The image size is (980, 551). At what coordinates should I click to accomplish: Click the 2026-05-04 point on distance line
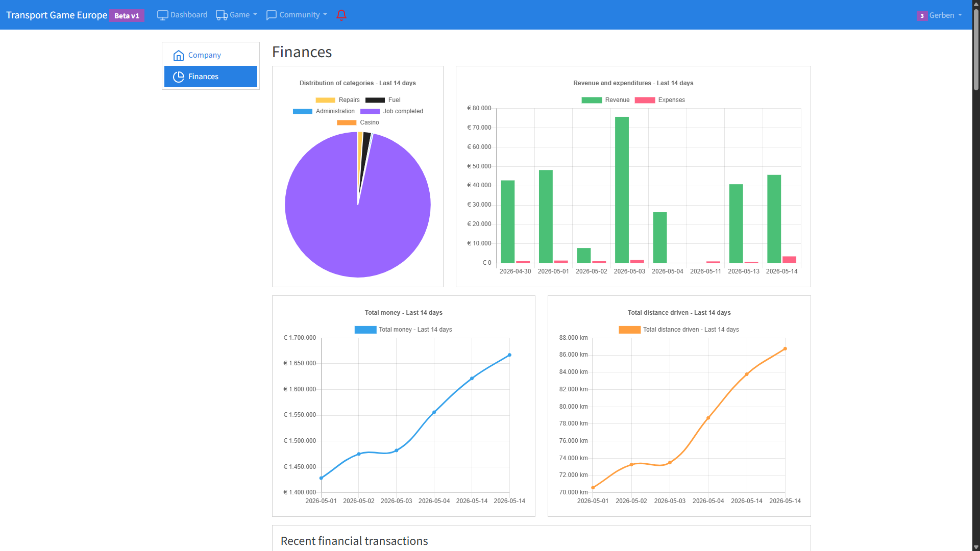(708, 418)
